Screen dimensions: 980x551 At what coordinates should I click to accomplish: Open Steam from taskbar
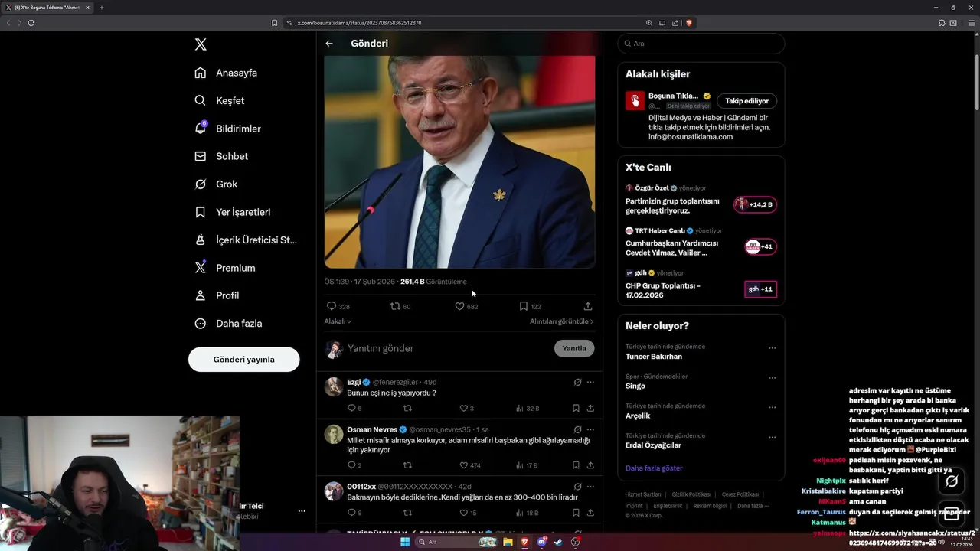click(558, 542)
